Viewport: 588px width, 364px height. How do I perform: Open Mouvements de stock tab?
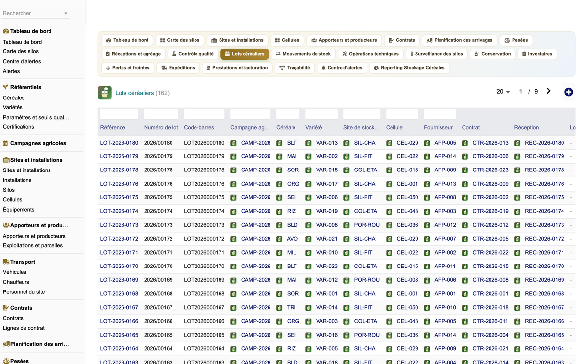(303, 54)
